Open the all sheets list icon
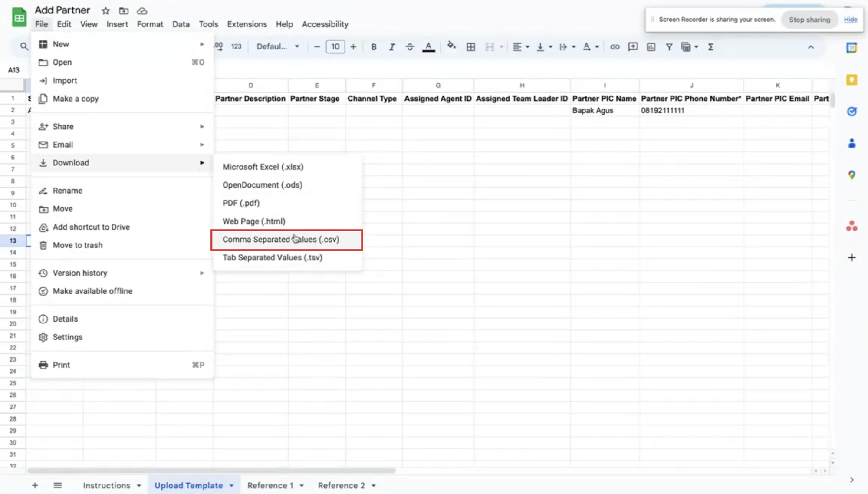Image resolution: width=868 pixels, height=494 pixels. click(58, 485)
